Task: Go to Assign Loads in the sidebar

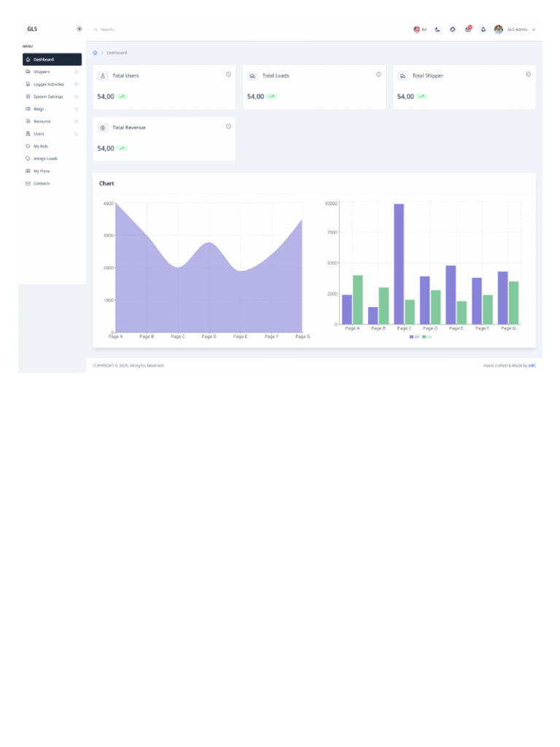Action: click(x=45, y=158)
